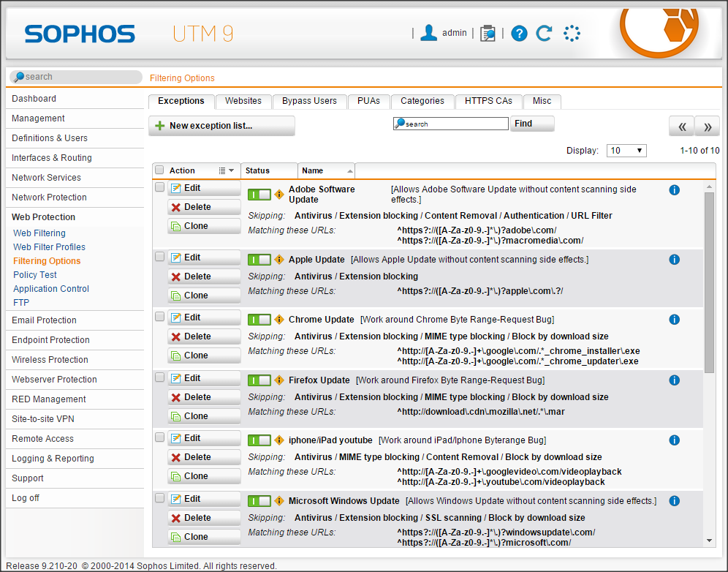Click the admin user icon

point(428,33)
